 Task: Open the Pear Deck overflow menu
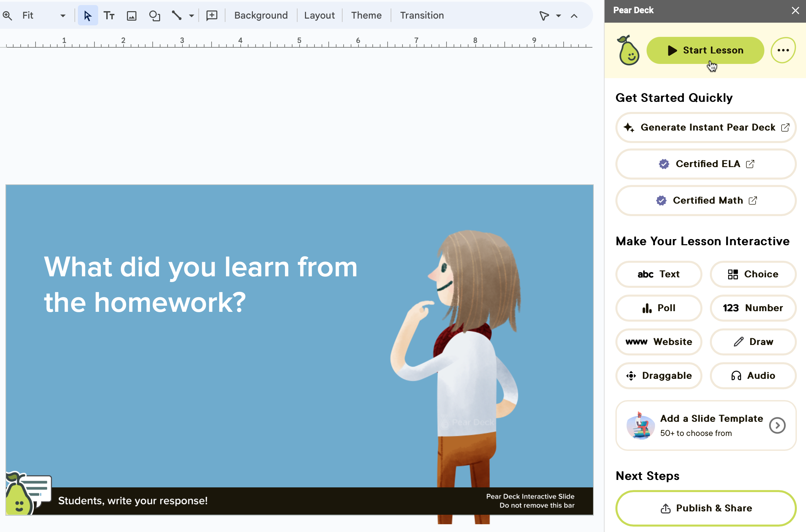pos(783,50)
